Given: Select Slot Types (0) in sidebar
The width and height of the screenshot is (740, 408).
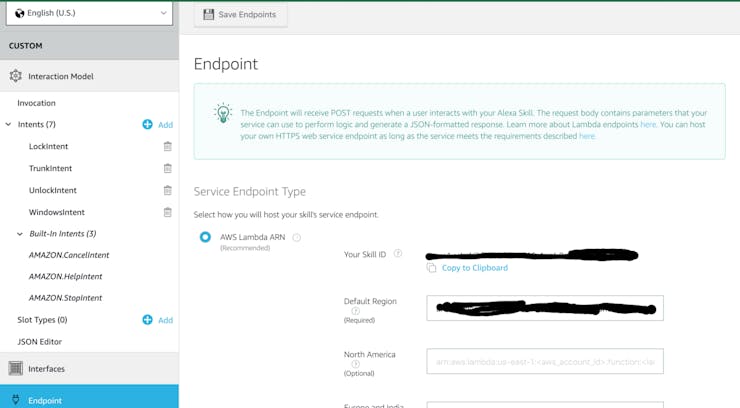Looking at the screenshot, I should coord(42,320).
